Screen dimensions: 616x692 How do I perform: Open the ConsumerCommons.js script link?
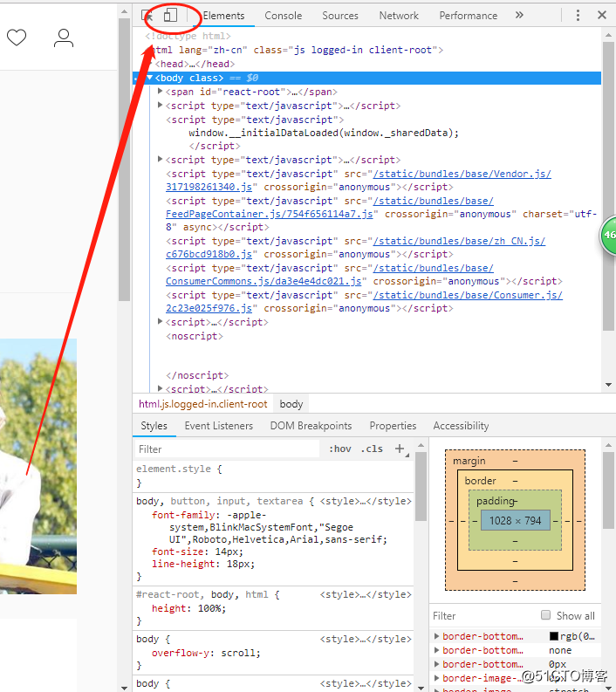coord(264,281)
